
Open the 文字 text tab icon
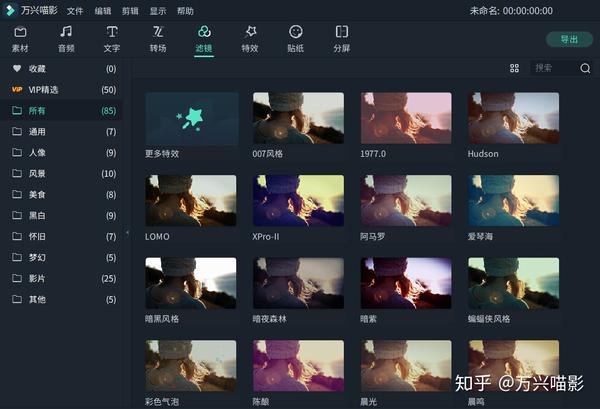[x=112, y=32]
